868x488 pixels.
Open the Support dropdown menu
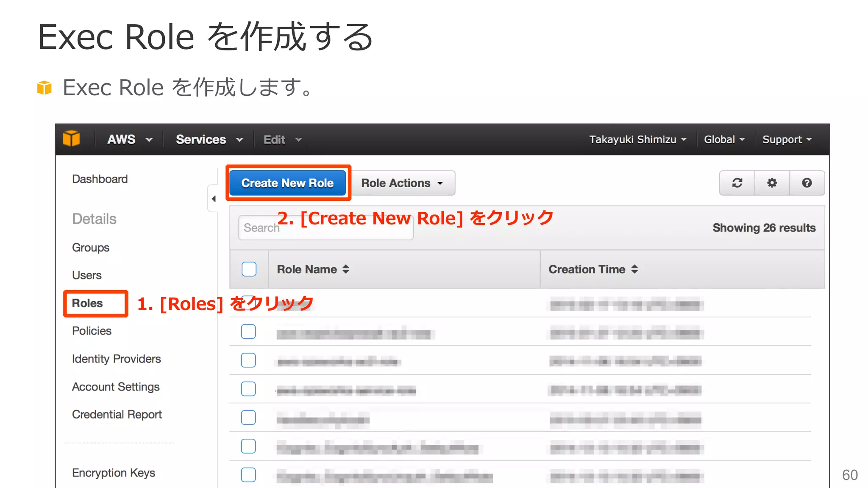[x=787, y=139]
